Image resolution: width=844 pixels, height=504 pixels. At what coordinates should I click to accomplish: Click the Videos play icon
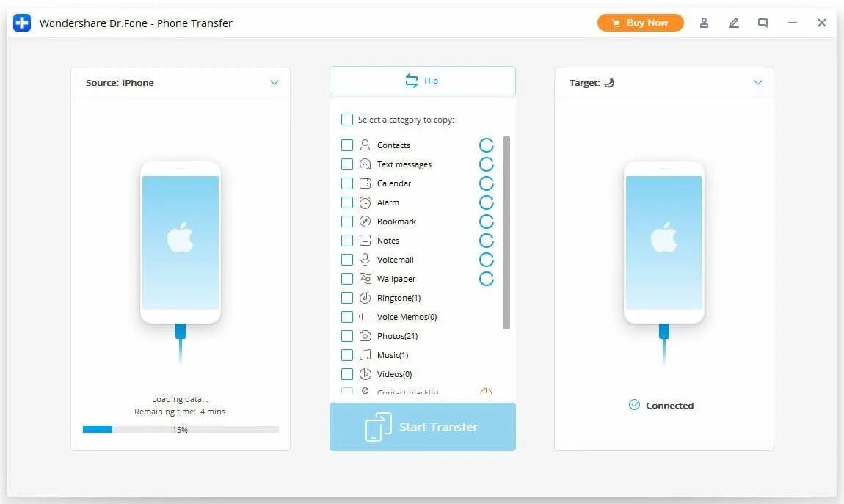pyautogui.click(x=365, y=374)
